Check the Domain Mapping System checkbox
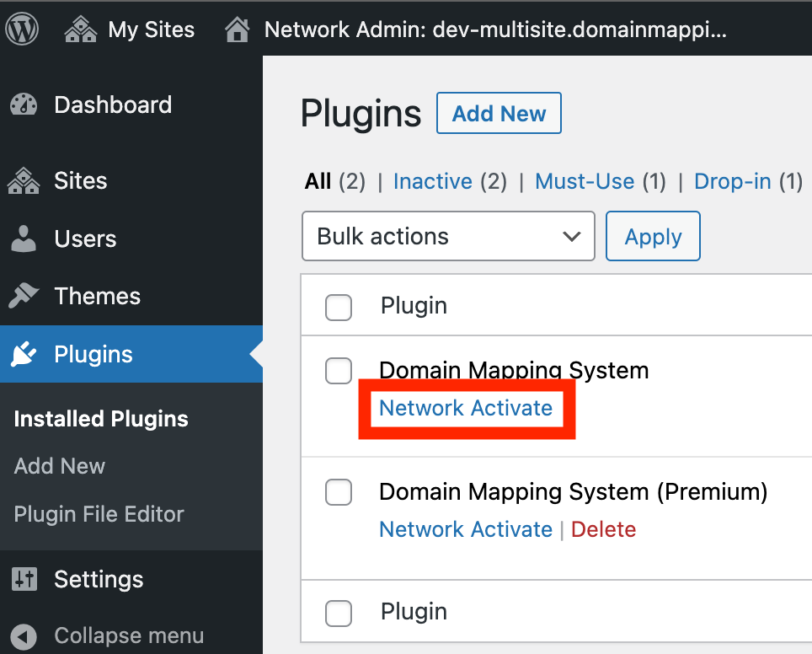Viewport: 812px width, 654px height. pos(339,371)
